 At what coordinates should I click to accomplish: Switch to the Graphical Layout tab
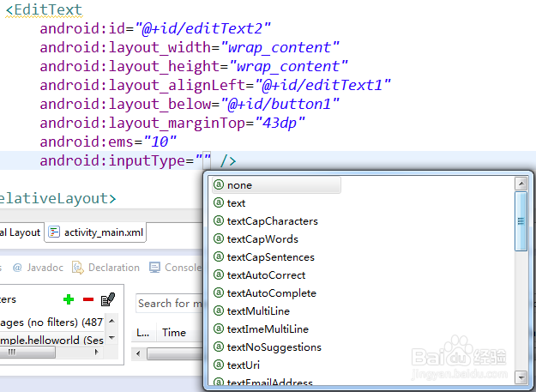coord(21,232)
